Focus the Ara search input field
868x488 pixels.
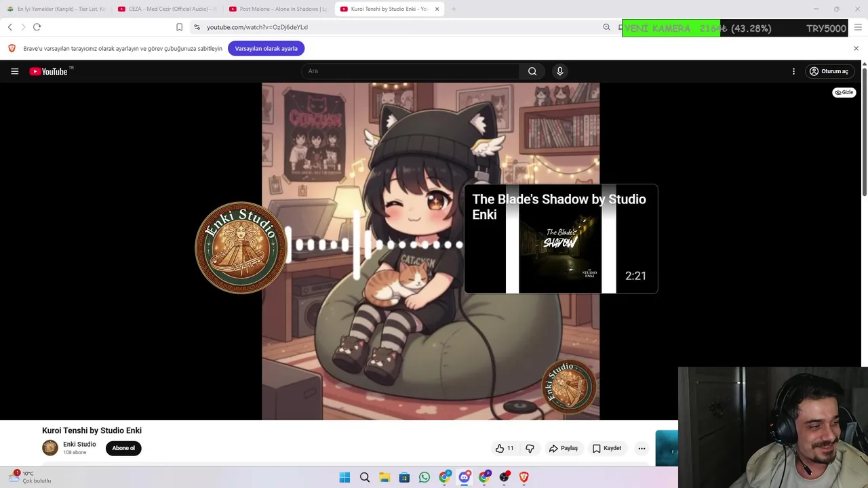pos(410,71)
